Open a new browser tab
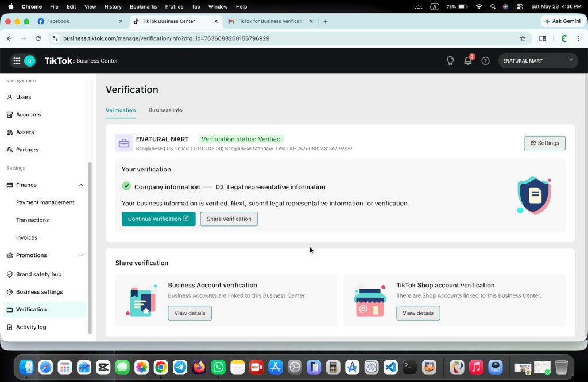This screenshot has height=382, width=588. 326,21
